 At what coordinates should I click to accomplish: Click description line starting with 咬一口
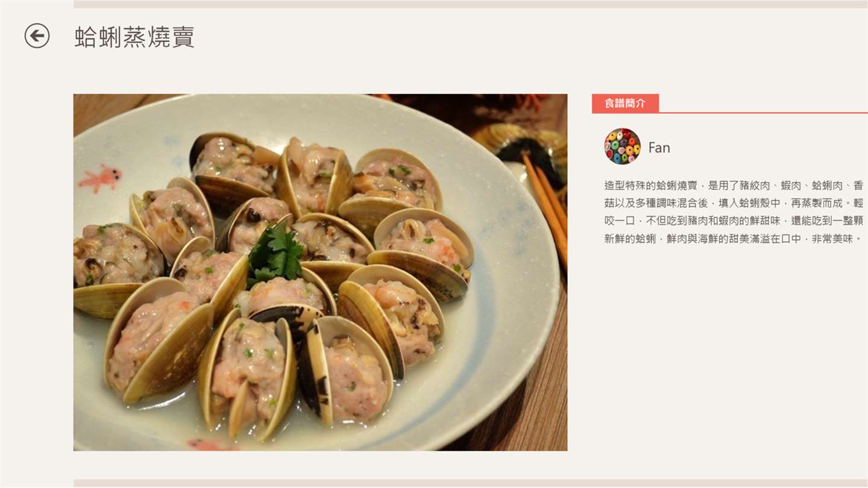point(734,221)
